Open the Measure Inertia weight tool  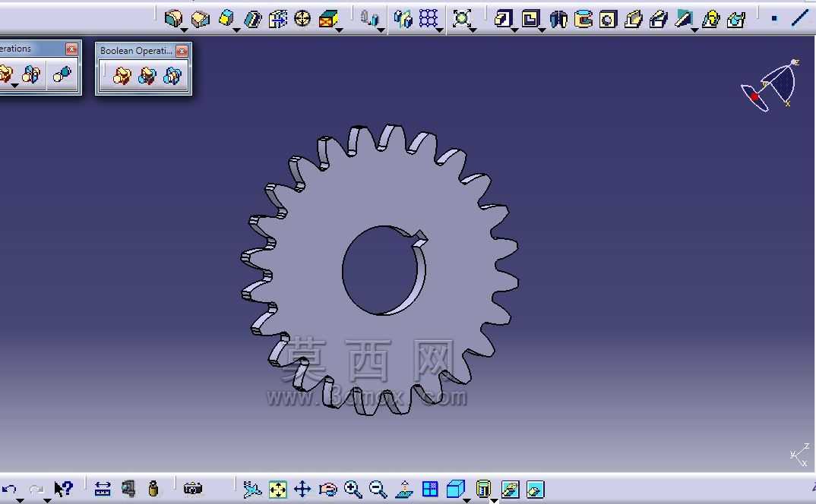pyautogui.click(x=153, y=489)
